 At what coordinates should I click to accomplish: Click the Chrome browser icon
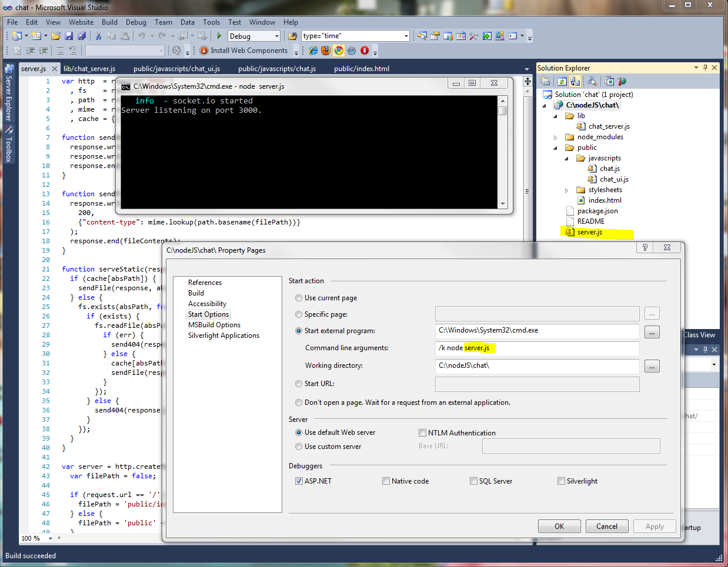pyautogui.click(x=339, y=51)
